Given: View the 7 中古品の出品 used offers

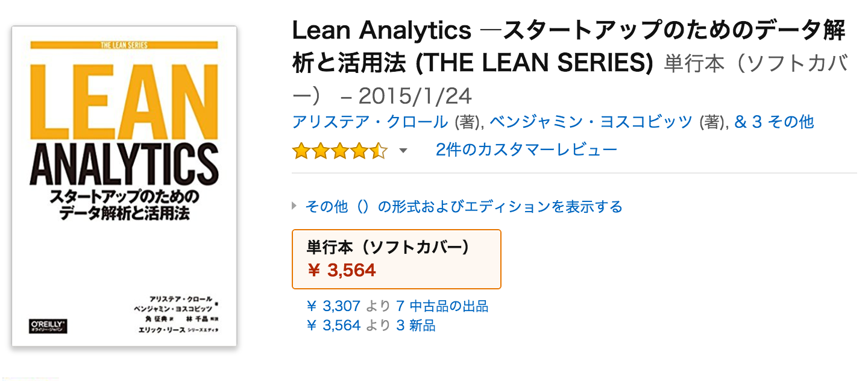Looking at the screenshot, I should pos(442,306).
